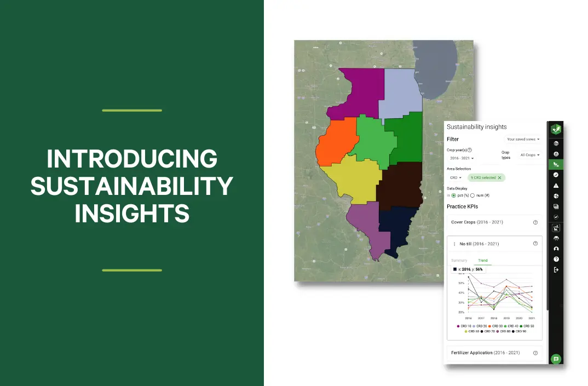Click the Sustainability insights panel title

click(477, 127)
